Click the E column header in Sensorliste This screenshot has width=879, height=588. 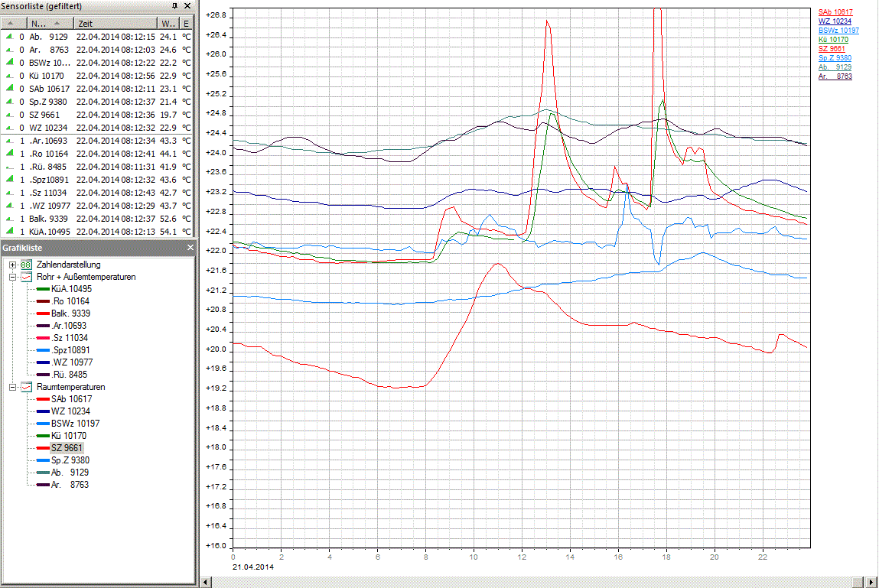[186, 24]
